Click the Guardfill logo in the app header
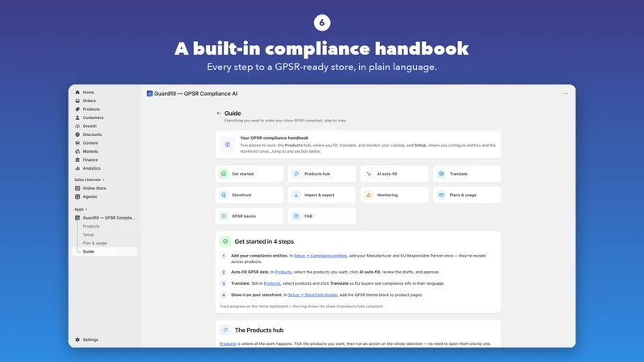The image size is (644, 362). pos(150,93)
